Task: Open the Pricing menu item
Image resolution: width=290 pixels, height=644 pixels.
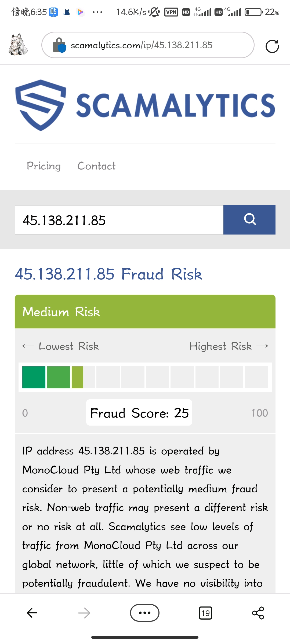Action: tap(44, 166)
